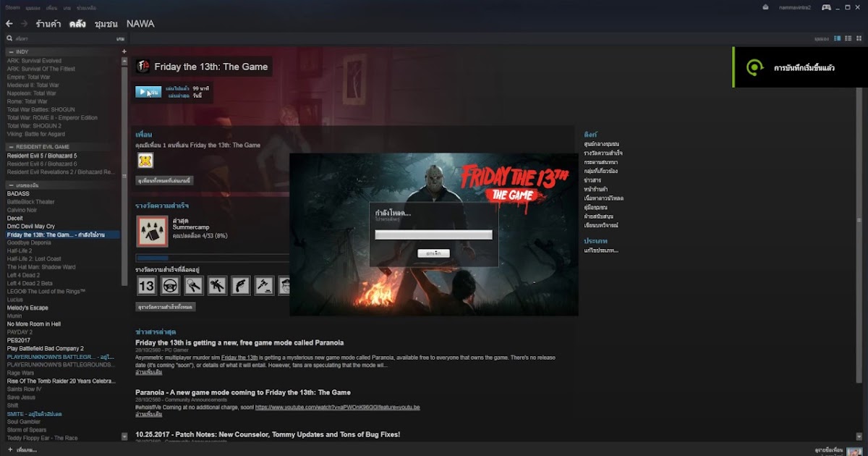The height and width of the screenshot is (456, 868).
Task: Select Saints Row IV
Action: click(x=24, y=389)
